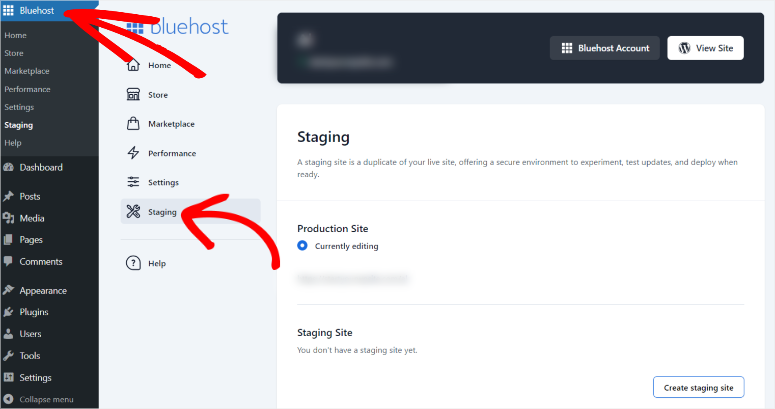Click the Create staging site button
Viewport: 775px width, 409px height.
click(x=698, y=387)
